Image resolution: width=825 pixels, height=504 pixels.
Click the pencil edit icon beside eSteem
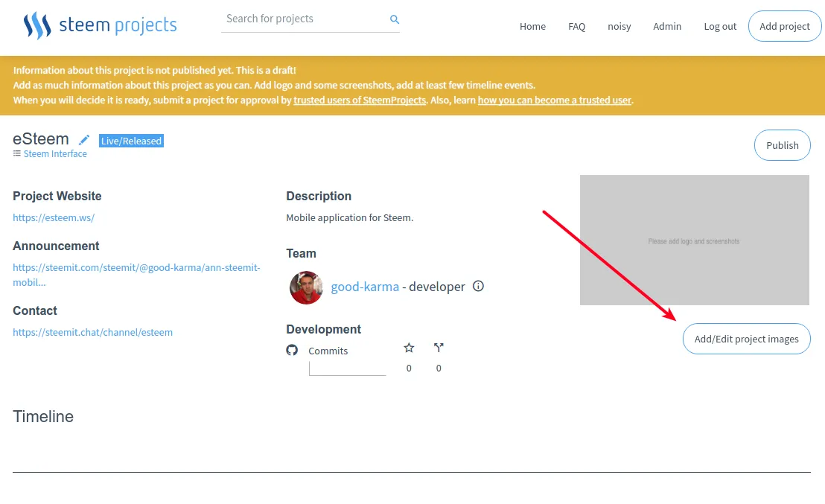point(83,140)
